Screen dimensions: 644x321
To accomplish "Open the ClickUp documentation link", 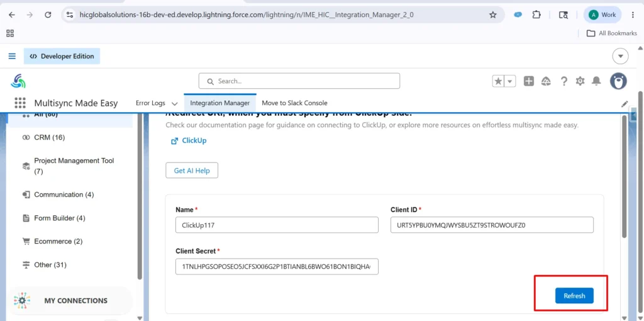I will pyautogui.click(x=189, y=140).
